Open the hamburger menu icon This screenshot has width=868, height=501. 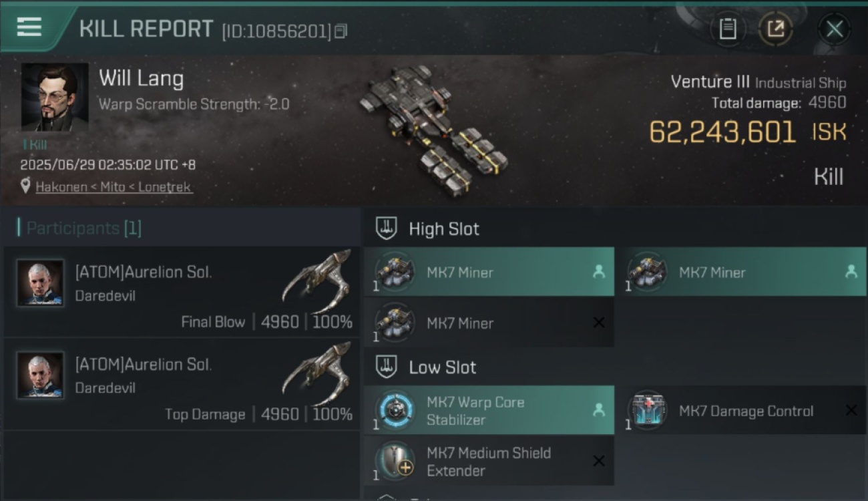pos(29,28)
